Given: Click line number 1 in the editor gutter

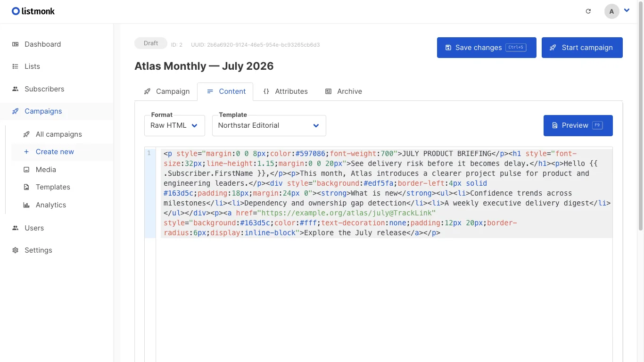Looking at the screenshot, I should tap(149, 153).
